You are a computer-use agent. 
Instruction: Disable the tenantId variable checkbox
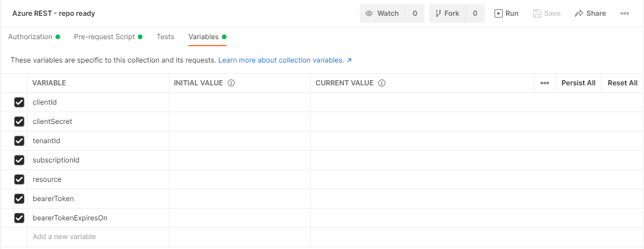coord(19,141)
